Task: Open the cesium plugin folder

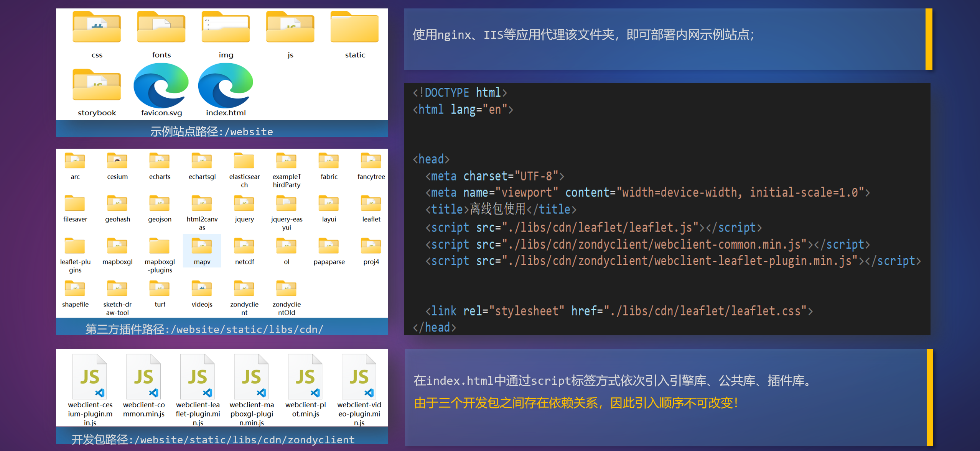Action: point(117,160)
